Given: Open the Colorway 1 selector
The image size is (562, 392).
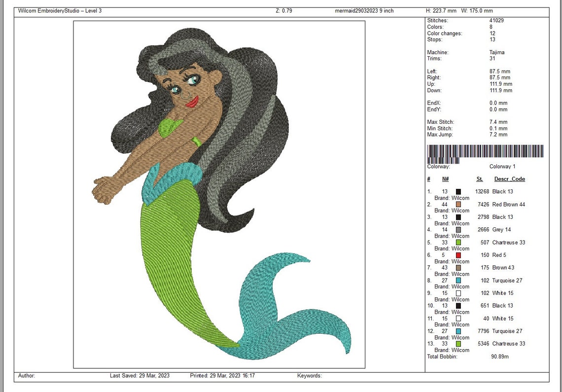Looking at the screenshot, I should click(x=502, y=166).
